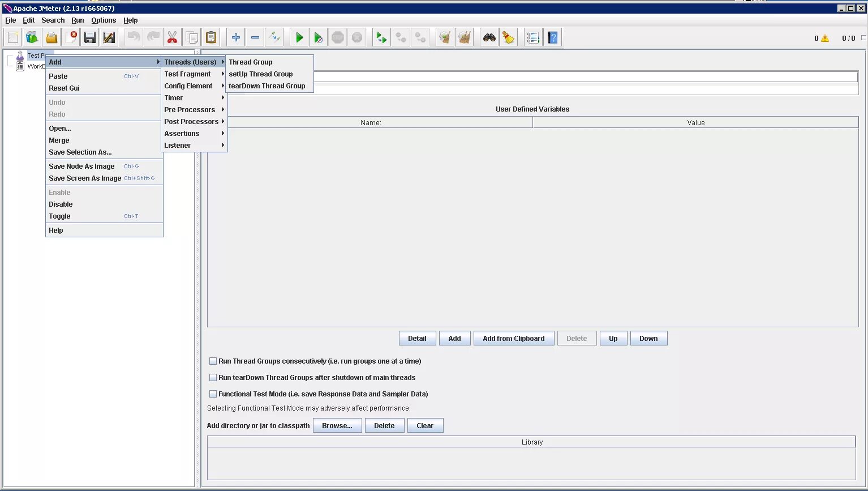Click the Toggle enable/disable icon

274,38
